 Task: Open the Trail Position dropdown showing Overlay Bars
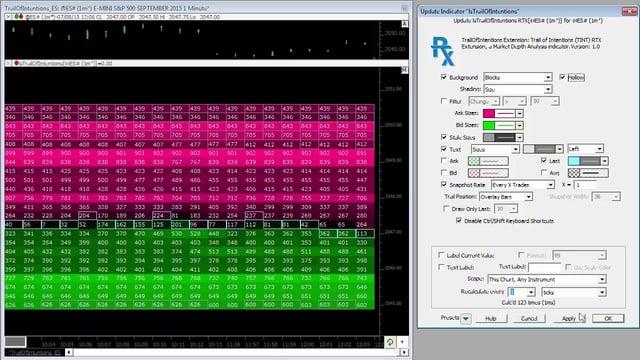tap(506, 197)
